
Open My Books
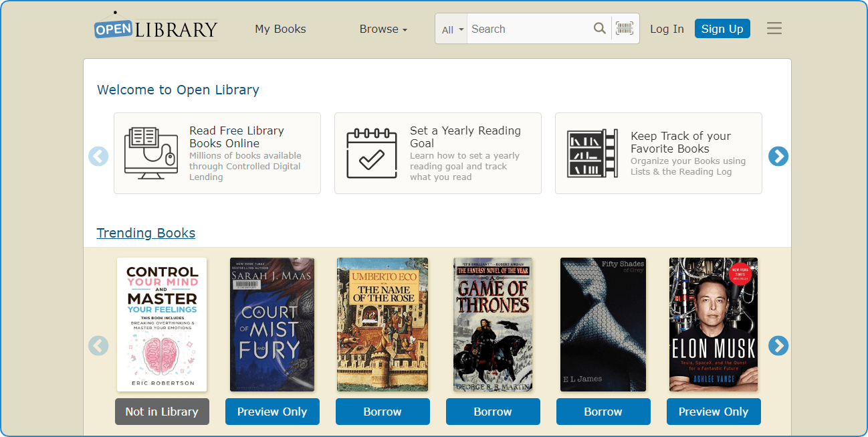[x=280, y=29]
